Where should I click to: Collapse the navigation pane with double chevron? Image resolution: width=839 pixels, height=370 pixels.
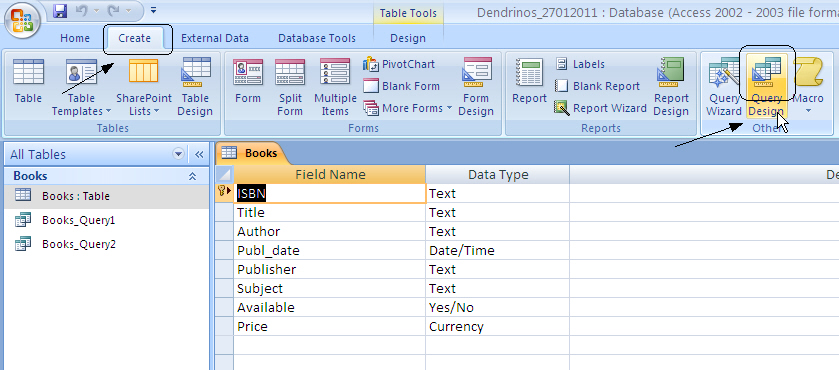(199, 154)
